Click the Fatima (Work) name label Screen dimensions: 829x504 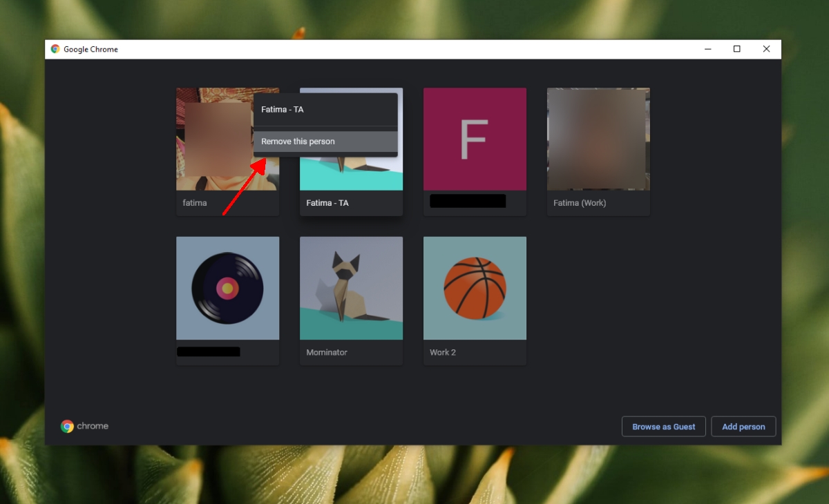point(579,203)
